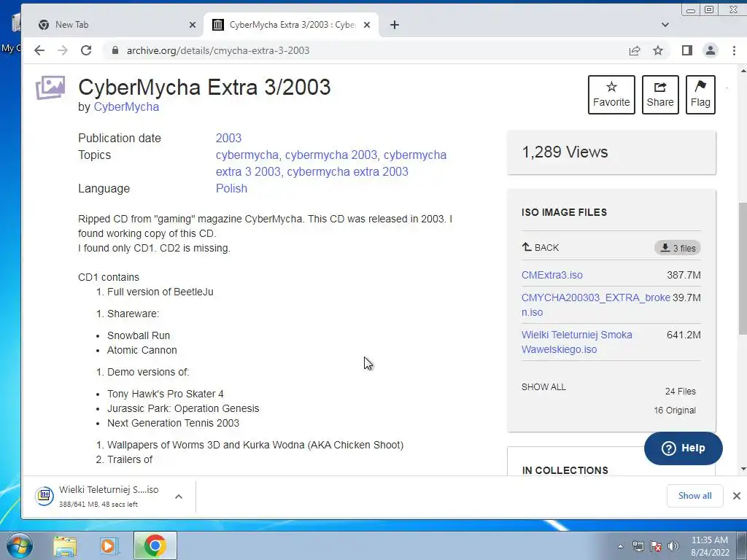Click the page vertical scrollbar
Image resolution: width=747 pixels, height=560 pixels.
click(x=743, y=270)
